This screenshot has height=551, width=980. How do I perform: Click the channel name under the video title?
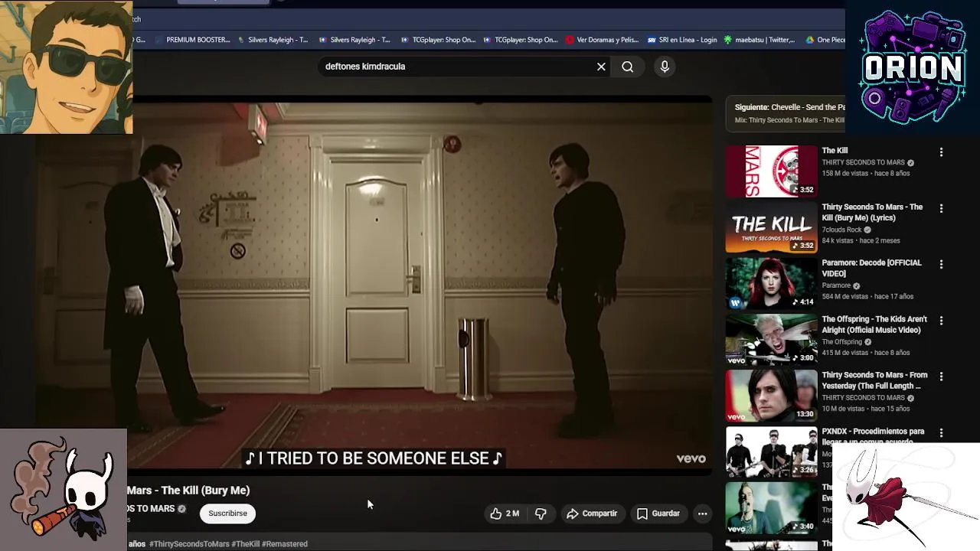point(151,509)
